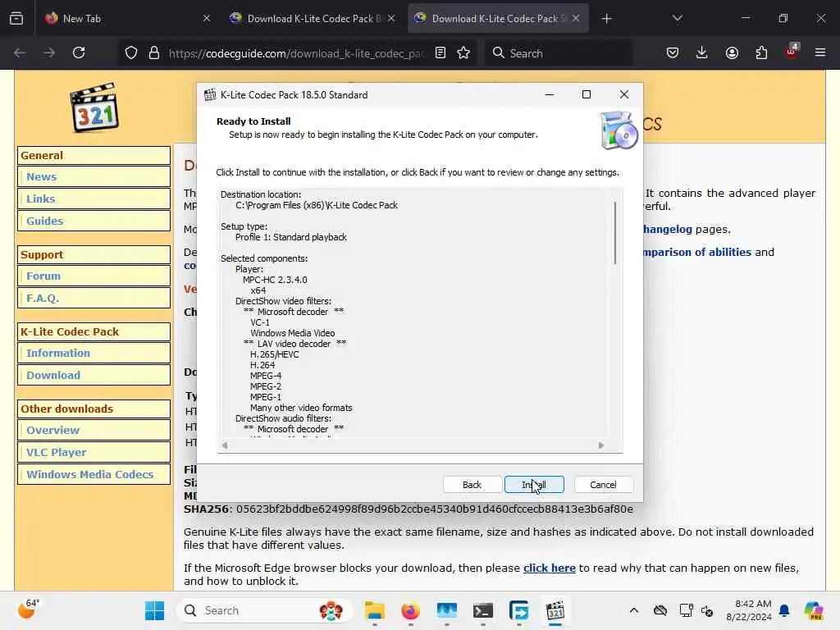The image size is (840, 630).
Task: Open the 'comparison of abilities' link
Action: pos(697,252)
